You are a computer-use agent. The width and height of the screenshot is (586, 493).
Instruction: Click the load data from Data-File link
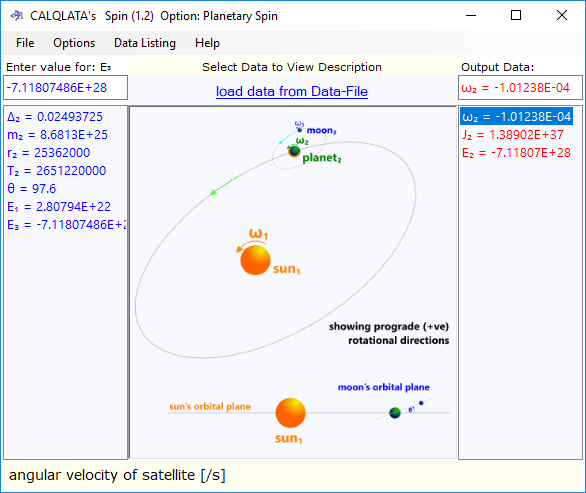pyautogui.click(x=292, y=91)
